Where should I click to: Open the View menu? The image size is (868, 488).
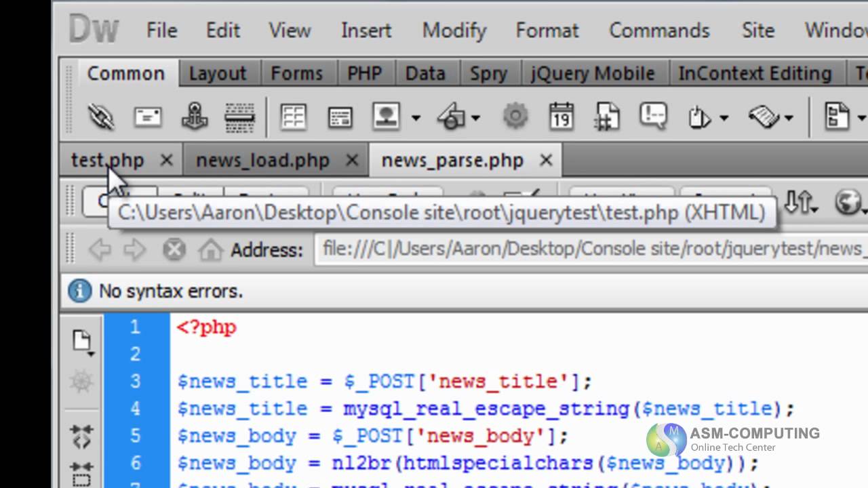pyautogui.click(x=290, y=30)
